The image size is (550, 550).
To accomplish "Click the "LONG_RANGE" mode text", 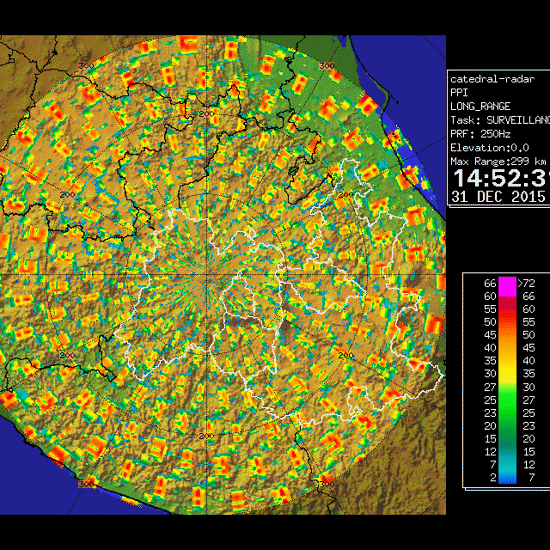I will 480,106.
